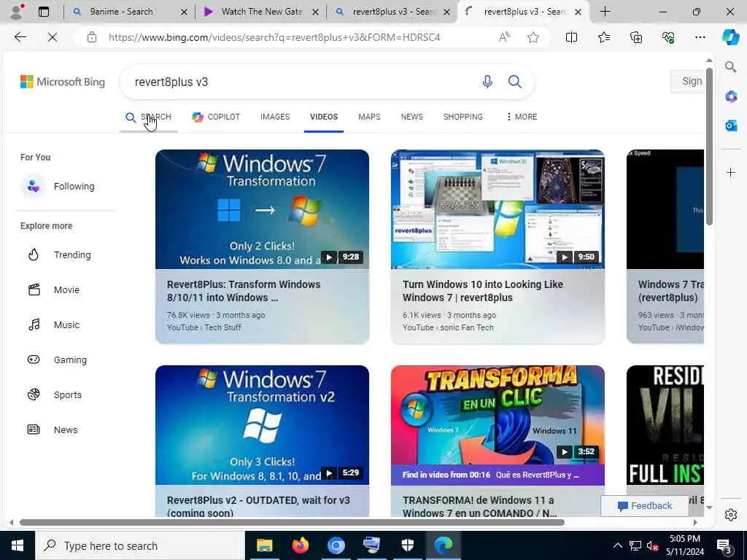Image resolution: width=747 pixels, height=560 pixels.
Task: Open title Turn Windows 10 into Looking Like Windows 7
Action: coord(483,291)
